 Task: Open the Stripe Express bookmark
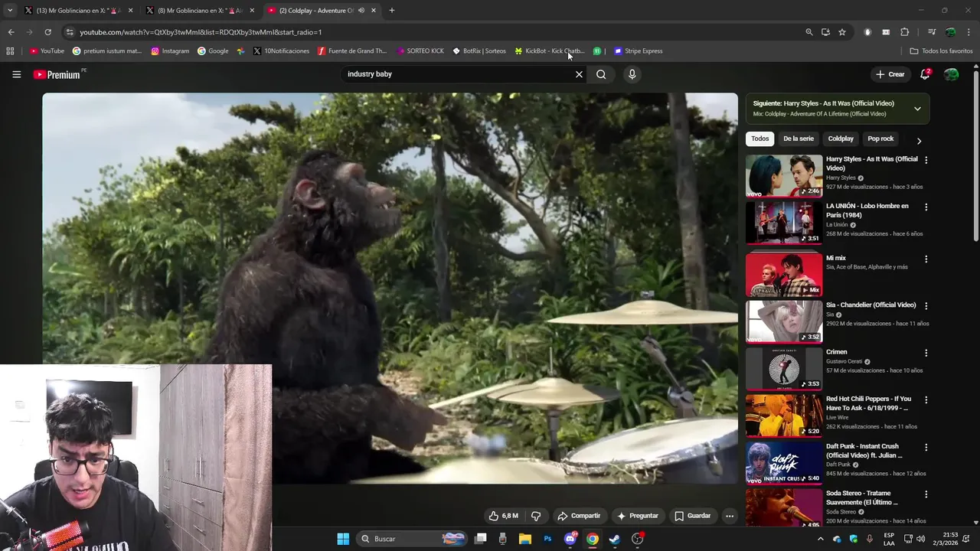639,51
